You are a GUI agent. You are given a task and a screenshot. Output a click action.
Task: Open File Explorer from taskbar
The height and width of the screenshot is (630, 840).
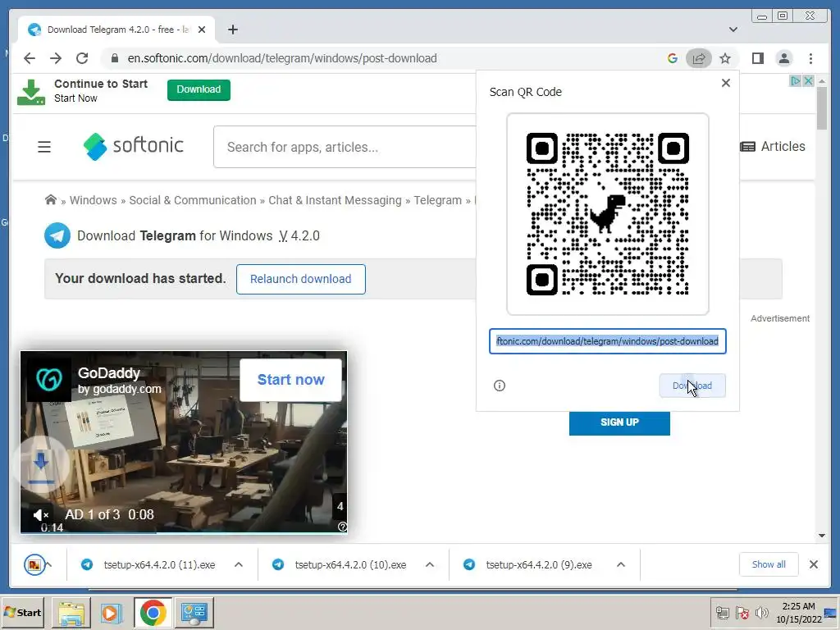[71, 612]
